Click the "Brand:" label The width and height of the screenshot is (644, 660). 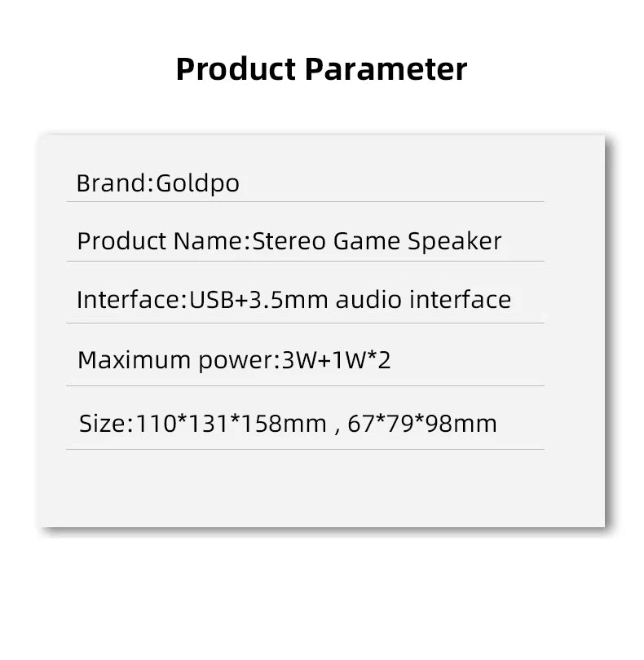click(110, 183)
